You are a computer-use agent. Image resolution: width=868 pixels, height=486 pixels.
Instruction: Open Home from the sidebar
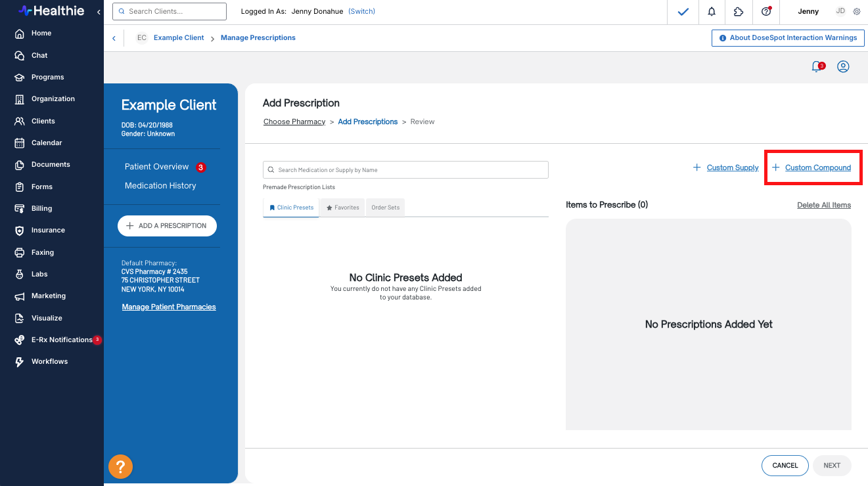(41, 33)
